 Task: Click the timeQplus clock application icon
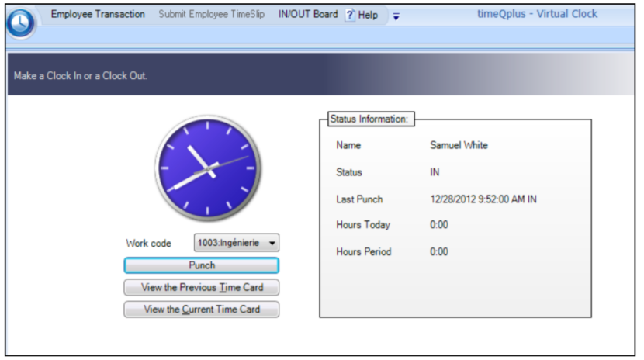pyautogui.click(x=21, y=23)
